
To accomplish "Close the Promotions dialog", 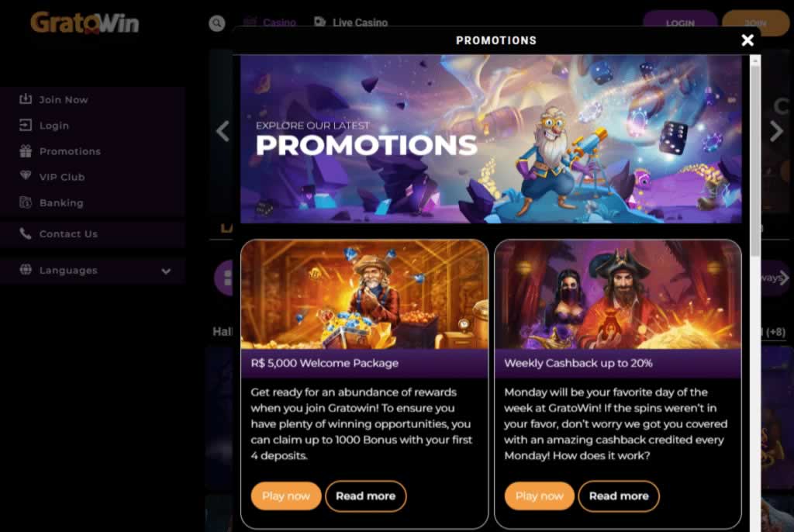I will coord(747,40).
